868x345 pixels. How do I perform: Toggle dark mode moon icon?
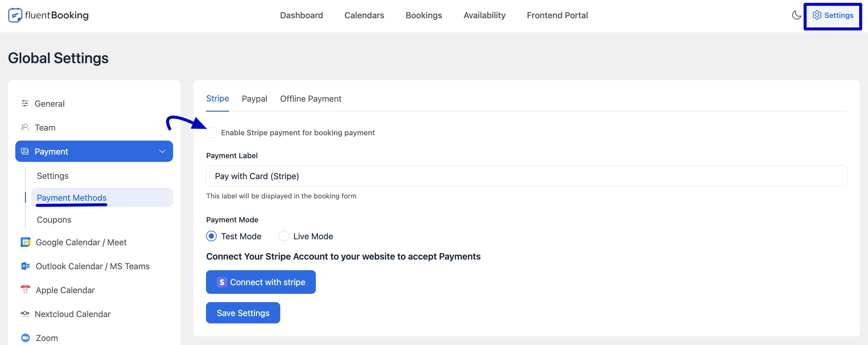click(x=796, y=15)
